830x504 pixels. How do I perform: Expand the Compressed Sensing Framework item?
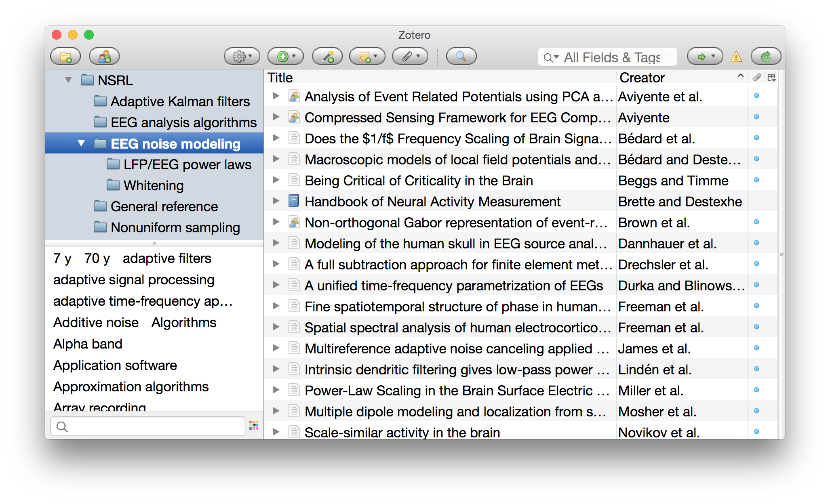[276, 117]
